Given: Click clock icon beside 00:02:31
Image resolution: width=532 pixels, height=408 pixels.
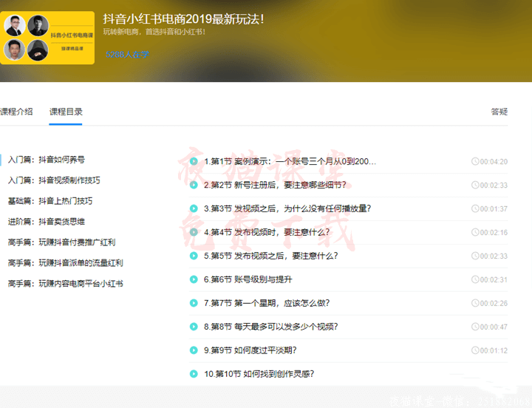Looking at the screenshot, I should click(x=475, y=279).
